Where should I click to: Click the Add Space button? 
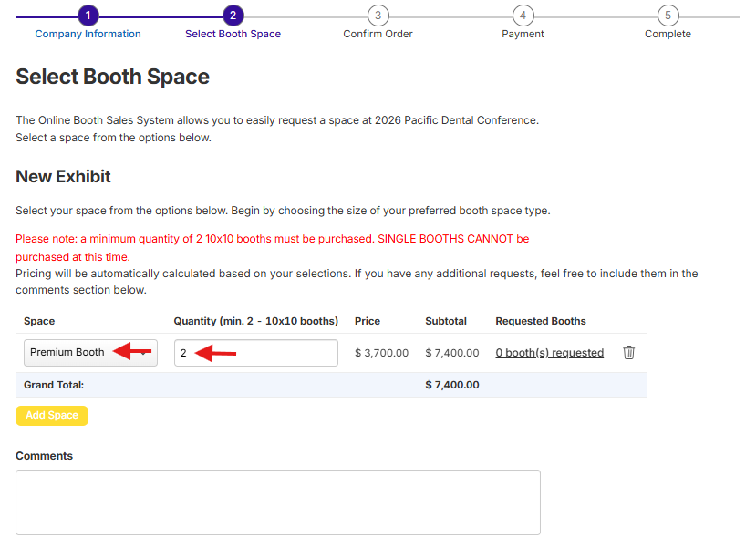[52, 416]
